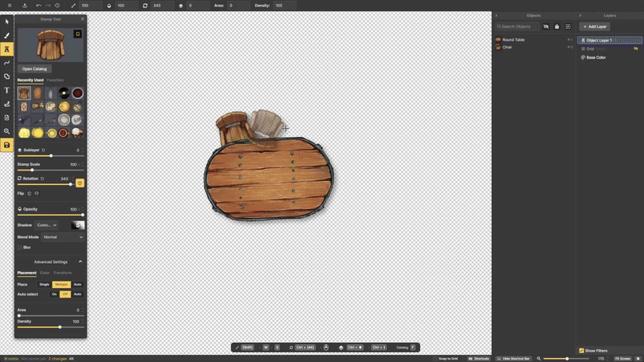Click the lock icon in Objects panel
The image size is (644, 362).
(x=556, y=27)
